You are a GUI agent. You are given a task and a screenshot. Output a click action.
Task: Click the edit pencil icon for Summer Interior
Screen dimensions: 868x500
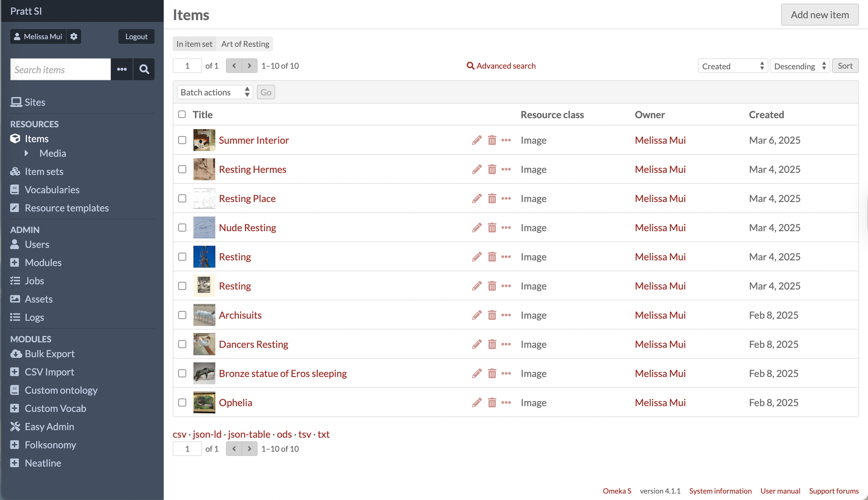tap(477, 140)
